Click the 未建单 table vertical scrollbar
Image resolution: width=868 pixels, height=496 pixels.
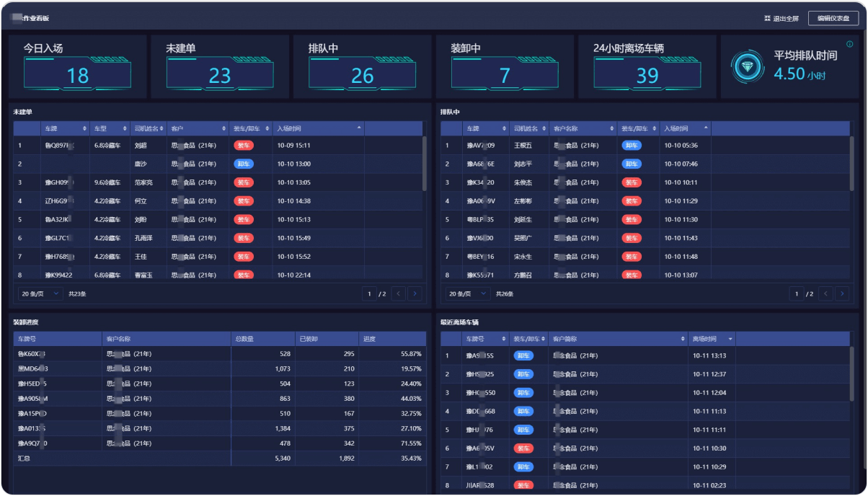[x=424, y=164]
